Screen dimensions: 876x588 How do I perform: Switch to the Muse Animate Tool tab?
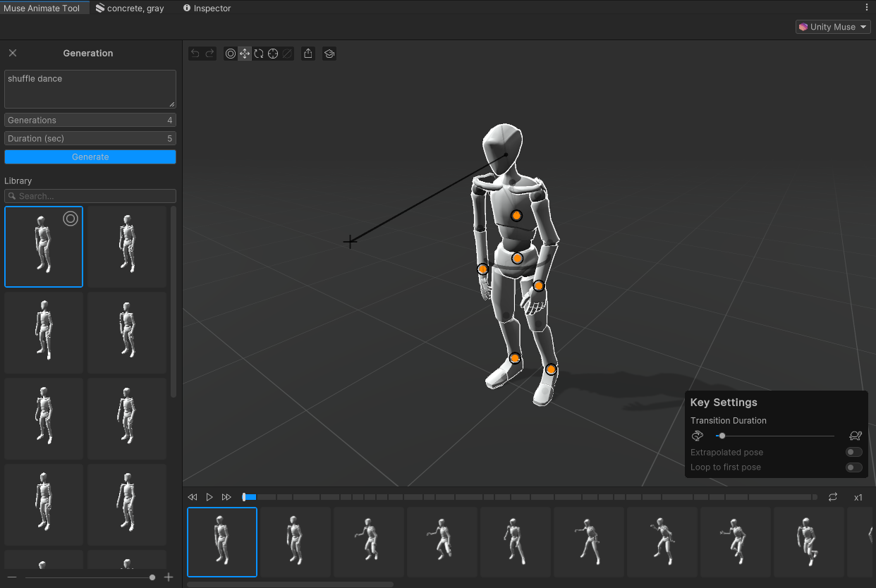44,8
